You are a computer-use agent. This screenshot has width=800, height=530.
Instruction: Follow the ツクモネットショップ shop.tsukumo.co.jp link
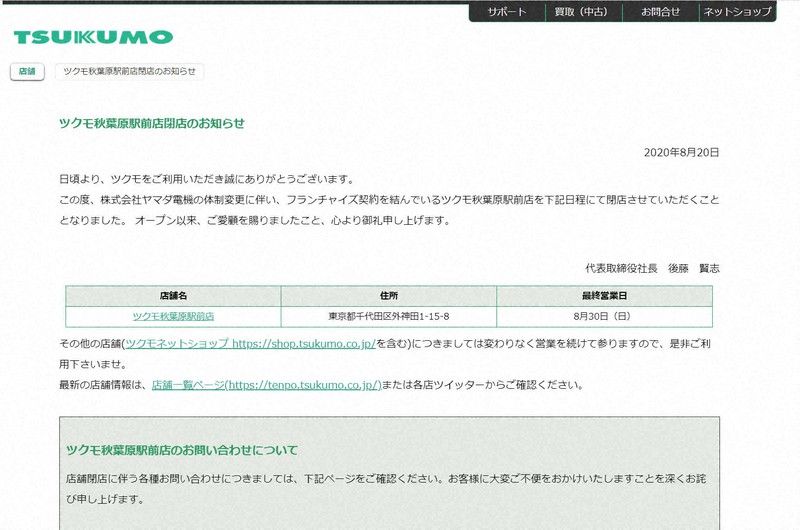(x=251, y=343)
